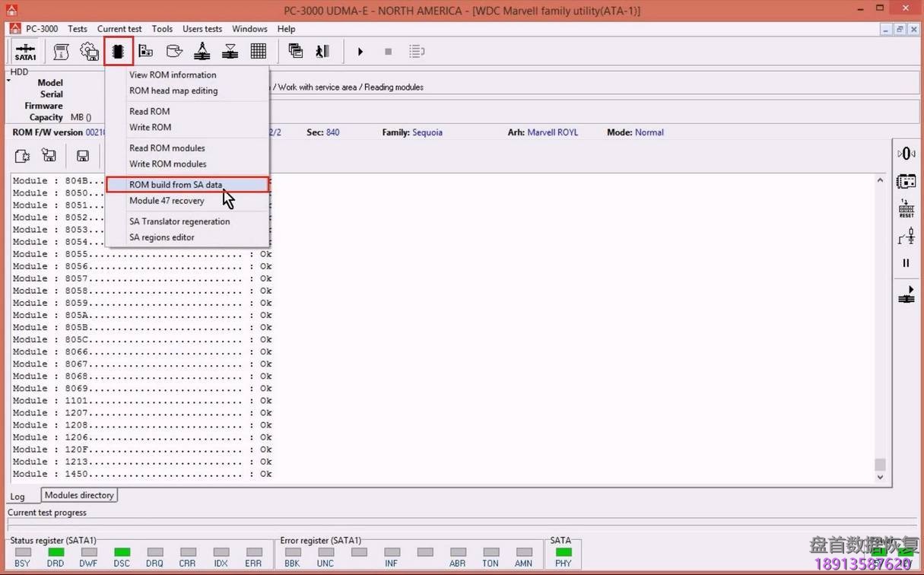Click the exit utility running-man icon
924x575 pixels.
click(322, 51)
